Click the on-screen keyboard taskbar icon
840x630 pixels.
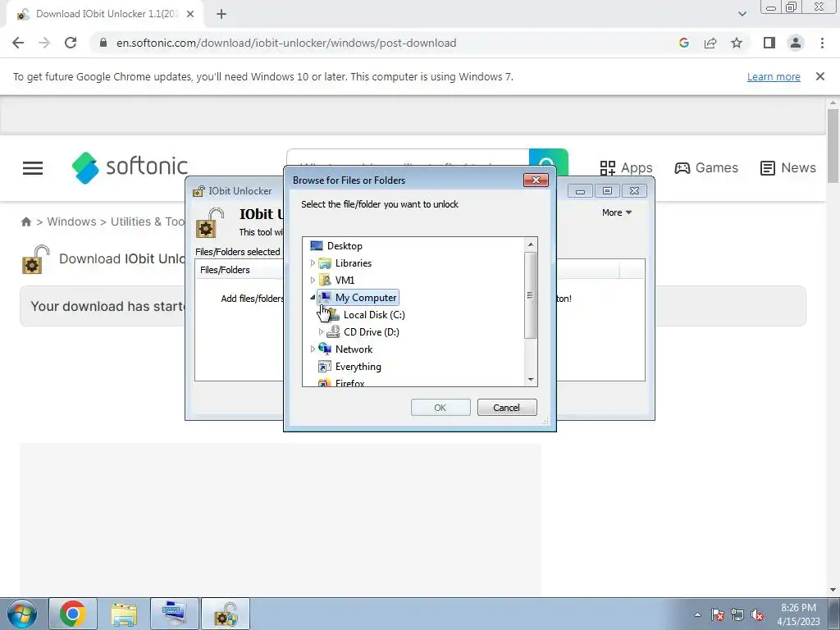(x=175, y=614)
